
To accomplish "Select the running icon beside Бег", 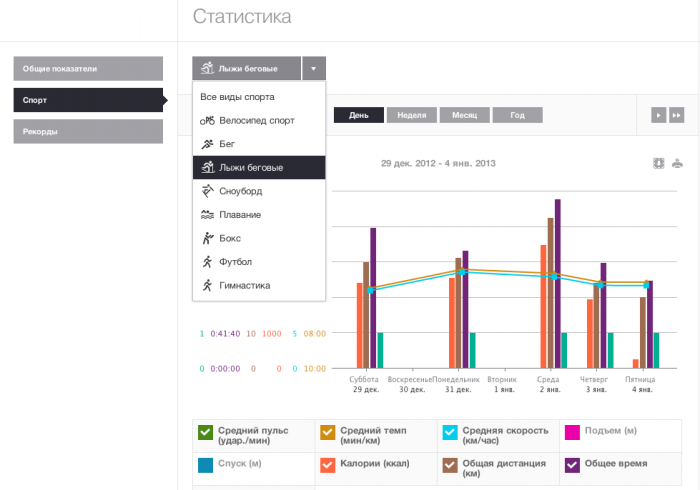I will pos(207,144).
